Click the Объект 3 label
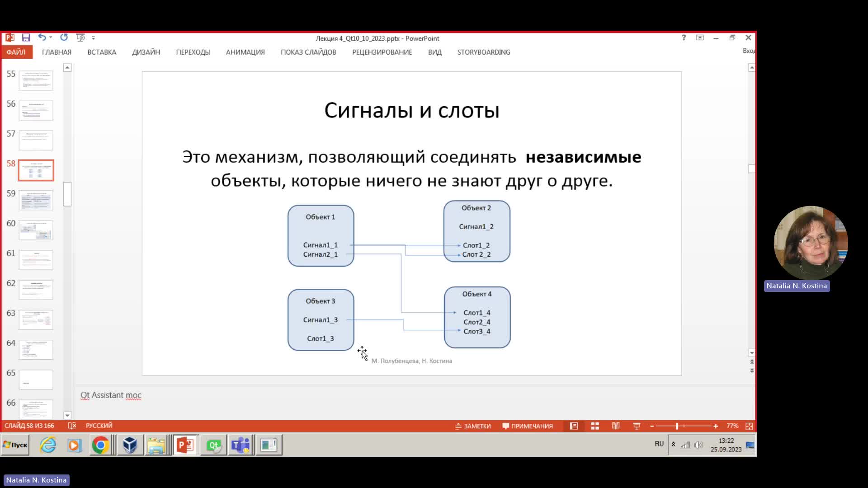Screen dimensions: 868x488 320,301
